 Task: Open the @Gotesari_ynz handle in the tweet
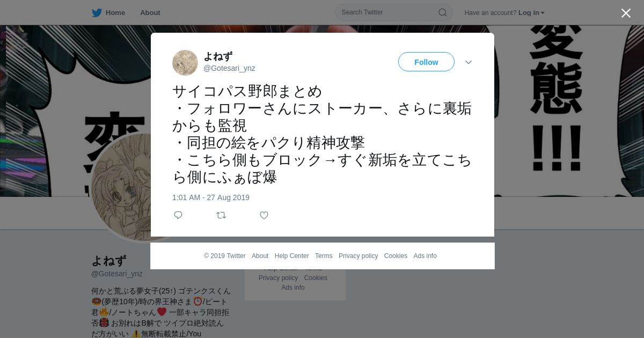click(x=229, y=68)
